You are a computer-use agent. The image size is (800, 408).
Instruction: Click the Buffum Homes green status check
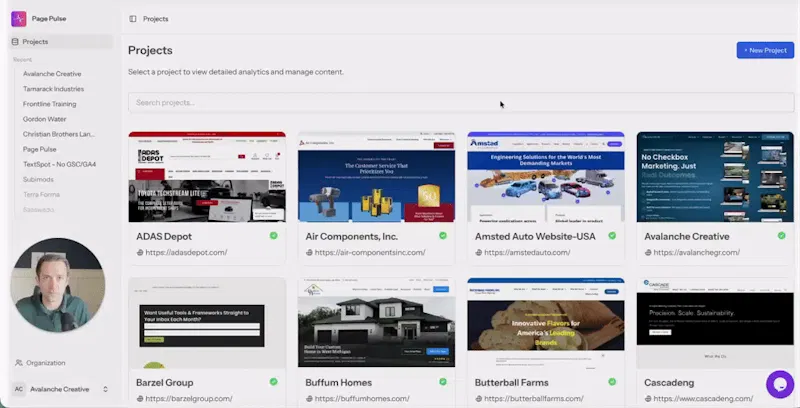click(x=443, y=381)
